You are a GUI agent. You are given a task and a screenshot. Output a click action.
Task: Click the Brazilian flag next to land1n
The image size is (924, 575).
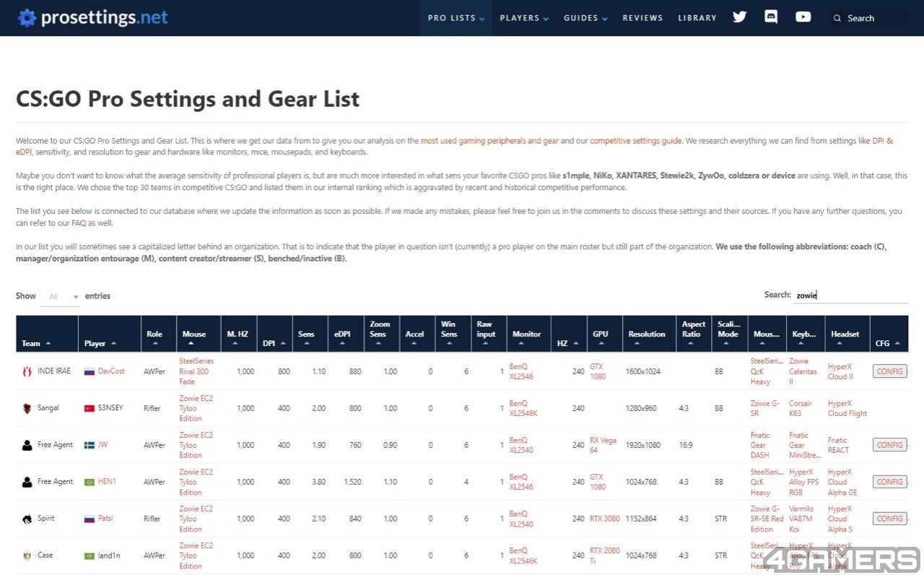(90, 555)
